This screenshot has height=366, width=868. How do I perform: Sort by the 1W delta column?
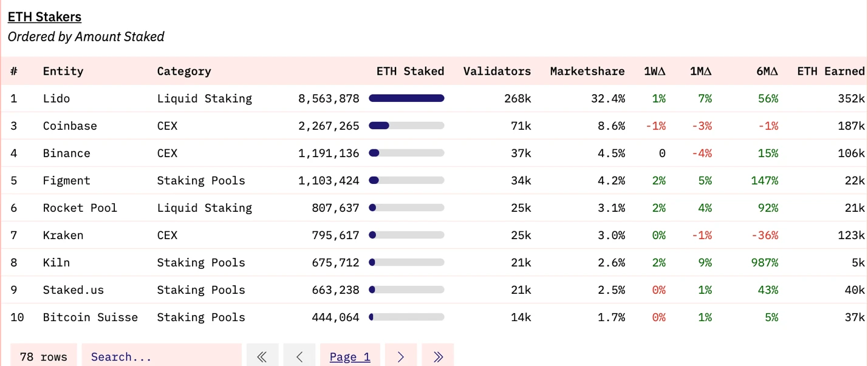coord(655,71)
